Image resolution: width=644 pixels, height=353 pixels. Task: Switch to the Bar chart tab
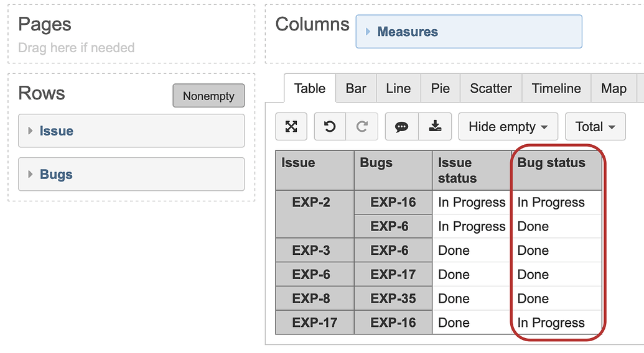(x=356, y=88)
